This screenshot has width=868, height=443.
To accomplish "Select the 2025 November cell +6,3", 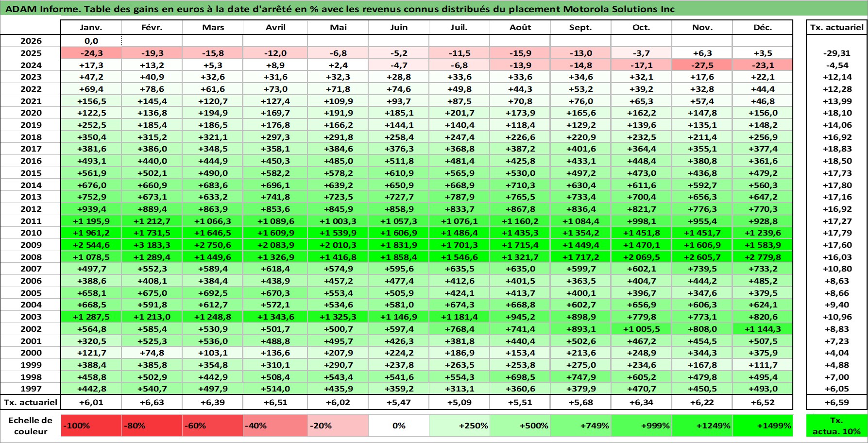I will [702, 53].
